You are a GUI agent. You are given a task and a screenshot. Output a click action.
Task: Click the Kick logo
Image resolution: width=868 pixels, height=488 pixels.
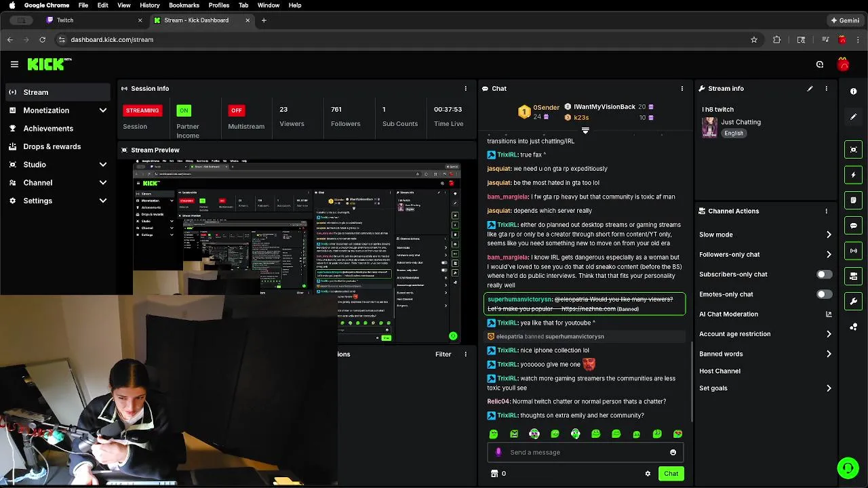coord(49,64)
